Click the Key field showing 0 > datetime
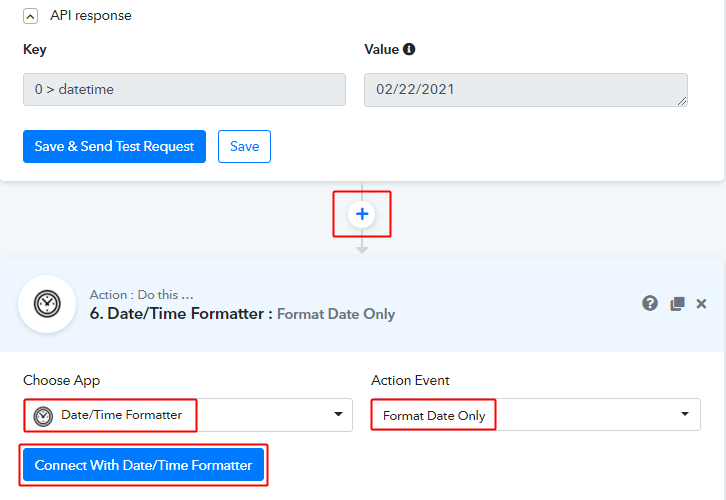Image resolution: width=726 pixels, height=500 pixels. pos(184,89)
